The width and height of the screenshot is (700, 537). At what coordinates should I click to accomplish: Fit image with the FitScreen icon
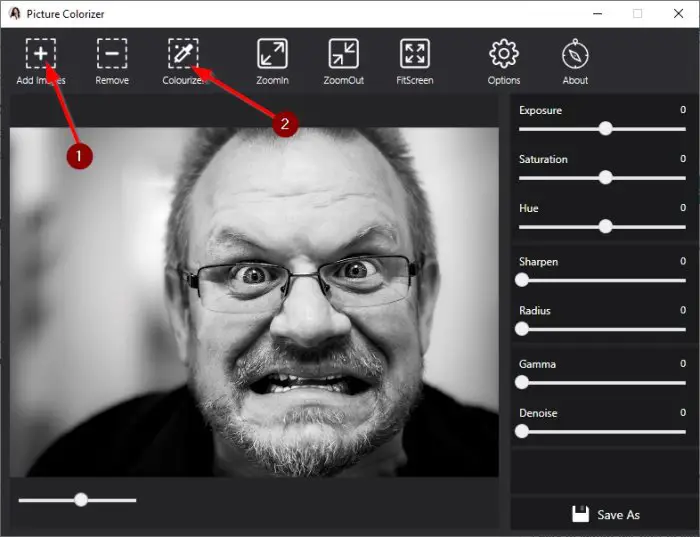click(x=415, y=54)
